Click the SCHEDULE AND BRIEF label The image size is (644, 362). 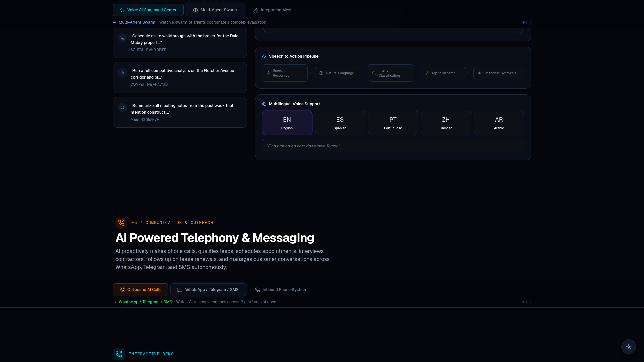point(148,50)
